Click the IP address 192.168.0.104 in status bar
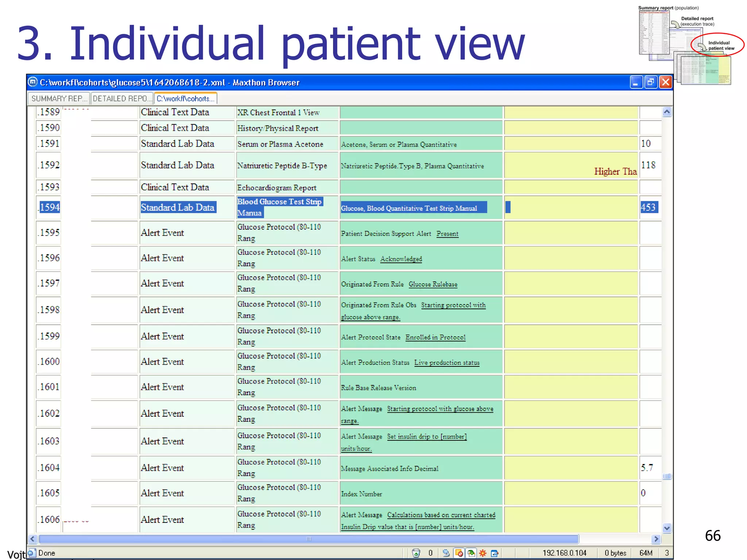Image resolution: width=747 pixels, height=560 pixels. click(x=564, y=553)
